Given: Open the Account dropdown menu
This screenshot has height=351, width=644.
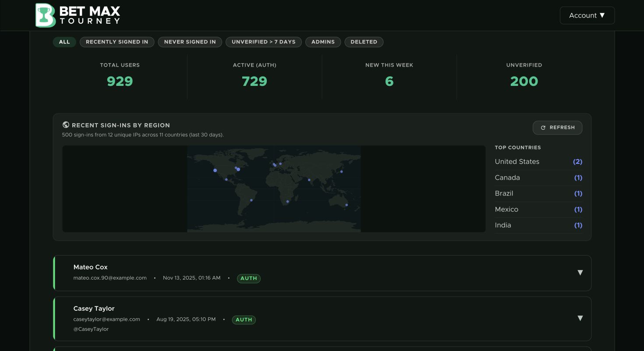Looking at the screenshot, I should pos(587,15).
